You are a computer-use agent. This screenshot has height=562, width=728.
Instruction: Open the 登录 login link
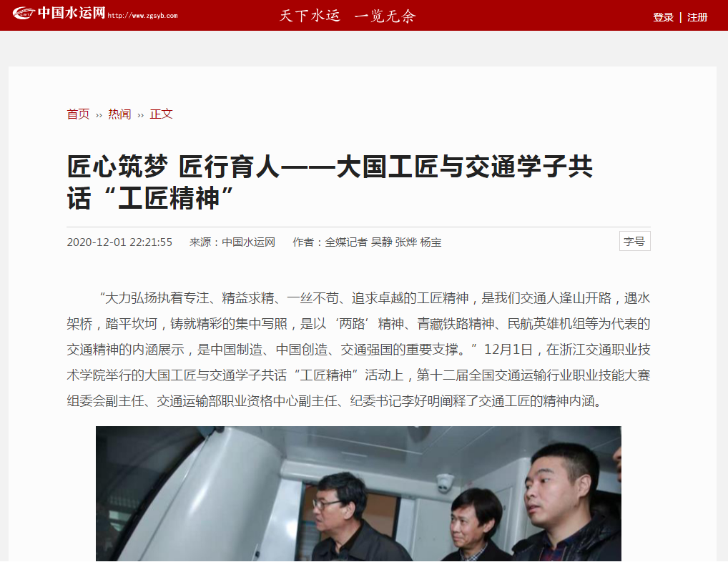(663, 17)
